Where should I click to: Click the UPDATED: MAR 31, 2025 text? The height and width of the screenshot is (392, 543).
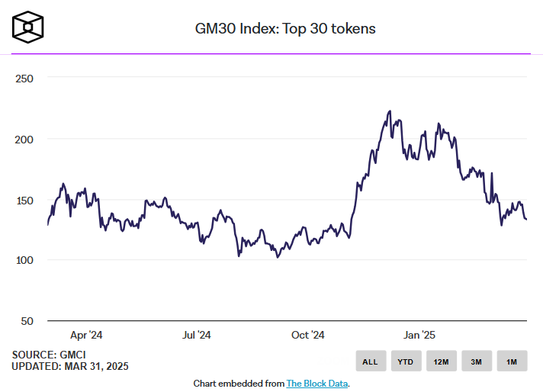(70, 366)
